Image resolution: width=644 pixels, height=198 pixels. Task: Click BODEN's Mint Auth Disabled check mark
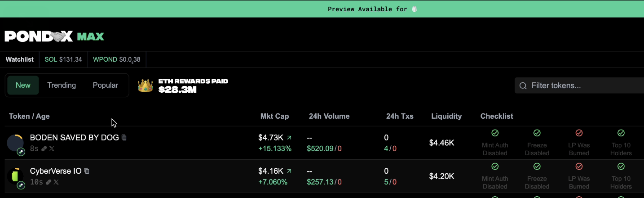point(495,133)
